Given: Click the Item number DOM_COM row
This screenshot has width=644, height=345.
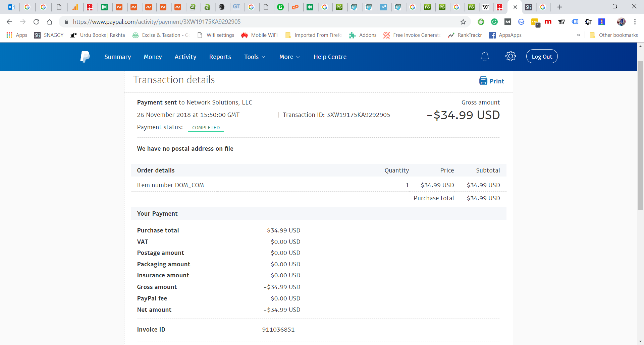Looking at the screenshot, I should pos(318,185).
